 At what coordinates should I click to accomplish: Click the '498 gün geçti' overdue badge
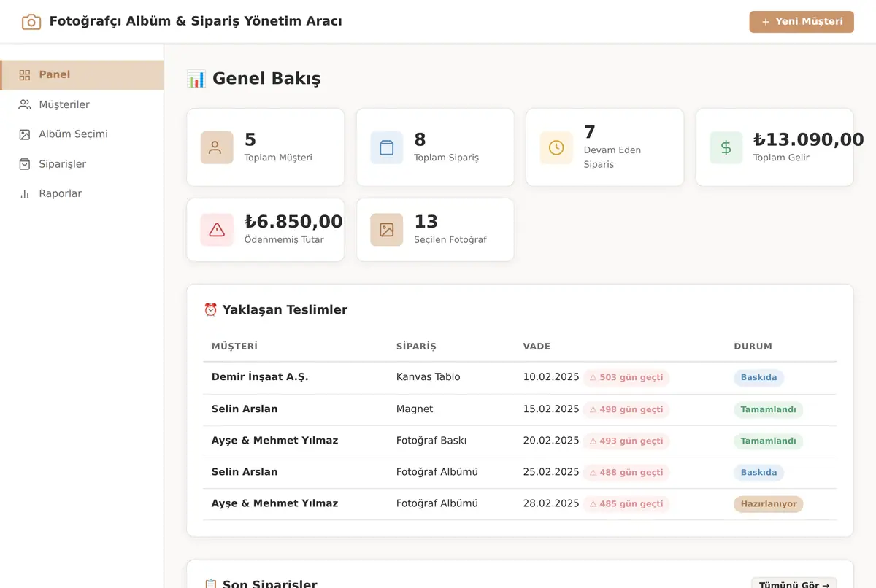626,410
